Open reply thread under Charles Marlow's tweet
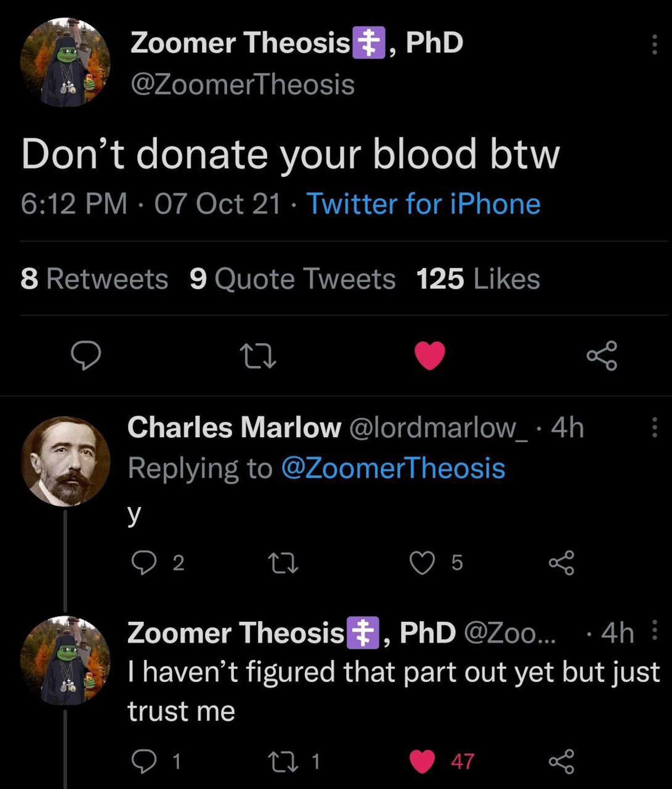Image resolution: width=672 pixels, height=789 pixels. 143,563
